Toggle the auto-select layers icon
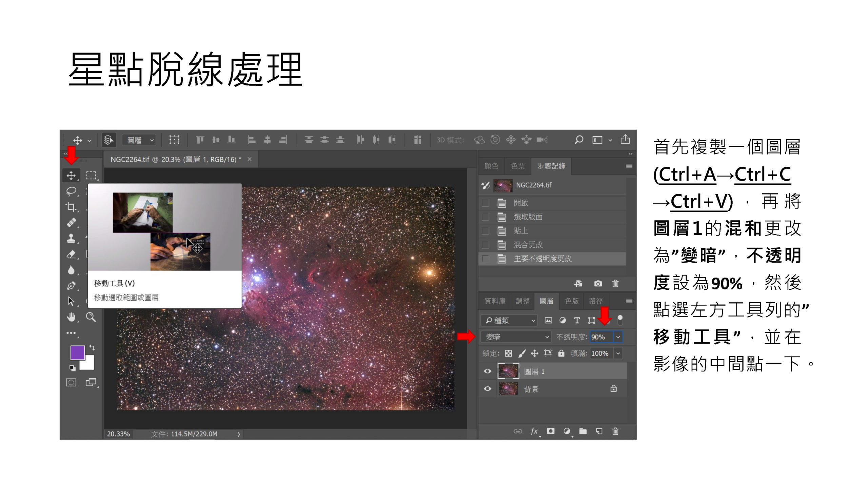This screenshot has height=488, width=868. coord(108,140)
